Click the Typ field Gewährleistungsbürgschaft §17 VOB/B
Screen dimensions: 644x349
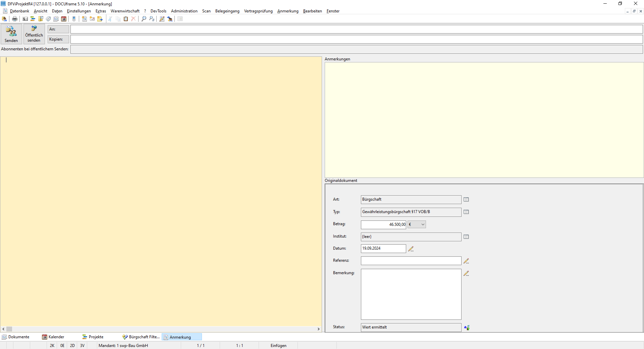(411, 212)
